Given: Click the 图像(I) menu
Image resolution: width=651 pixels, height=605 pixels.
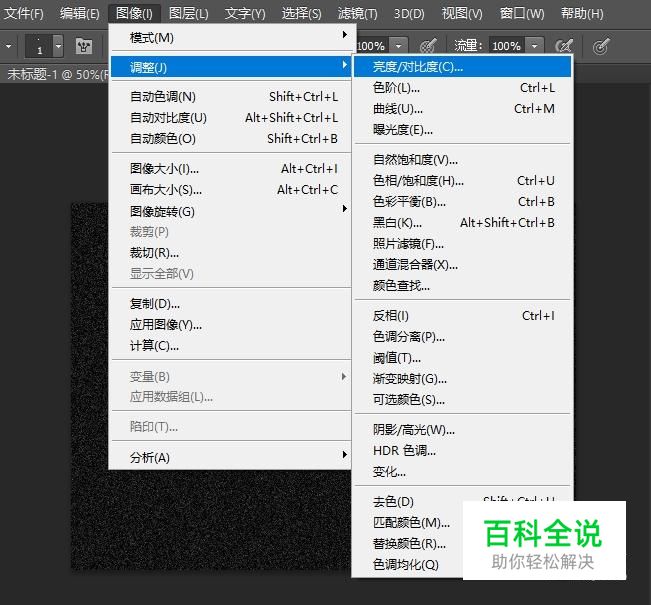Looking at the screenshot, I should tap(134, 14).
